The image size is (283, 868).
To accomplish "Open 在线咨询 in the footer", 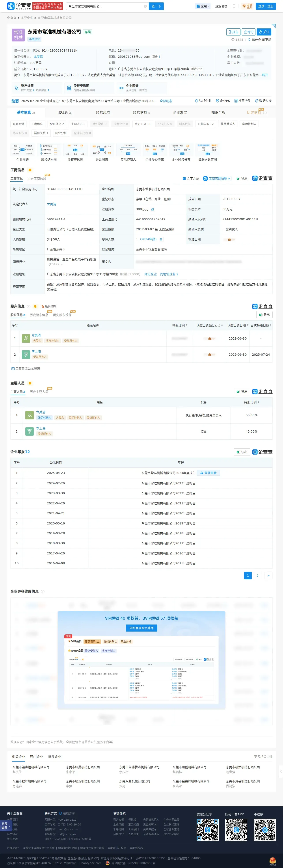I will tap(67, 813).
